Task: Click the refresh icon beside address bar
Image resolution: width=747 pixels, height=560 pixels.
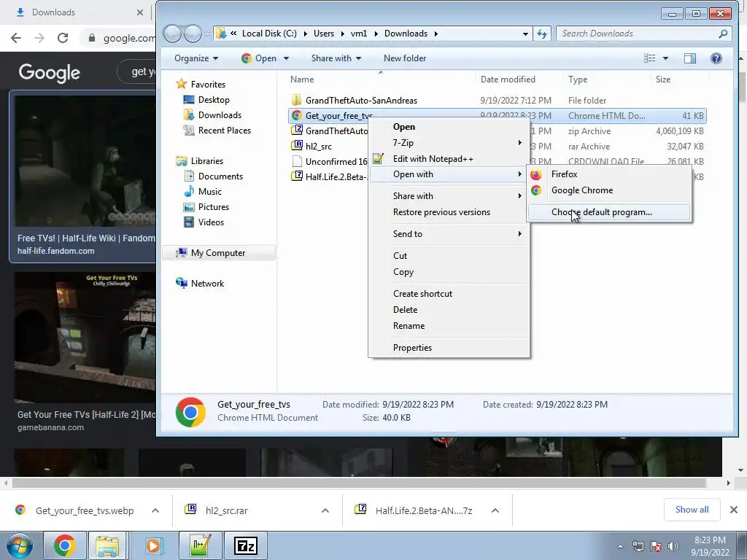Action: point(542,34)
